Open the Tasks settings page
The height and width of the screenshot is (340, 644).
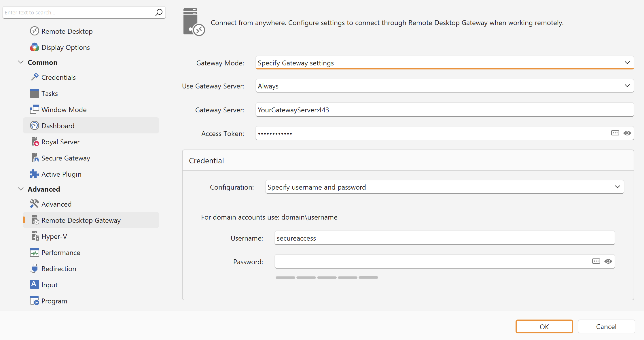coord(91,93)
